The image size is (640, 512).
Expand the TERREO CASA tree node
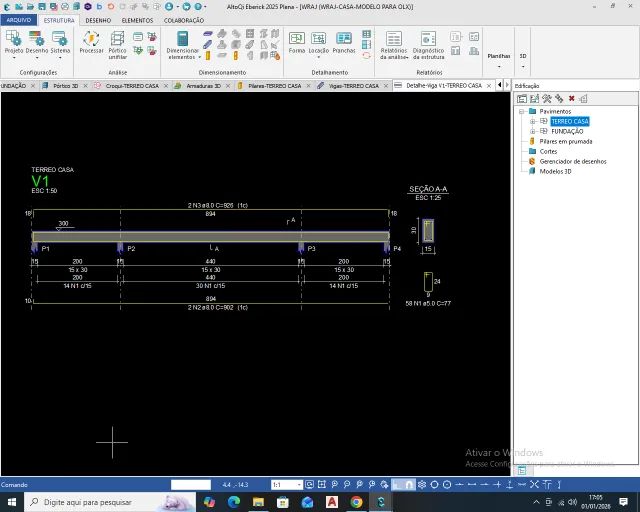point(532,121)
